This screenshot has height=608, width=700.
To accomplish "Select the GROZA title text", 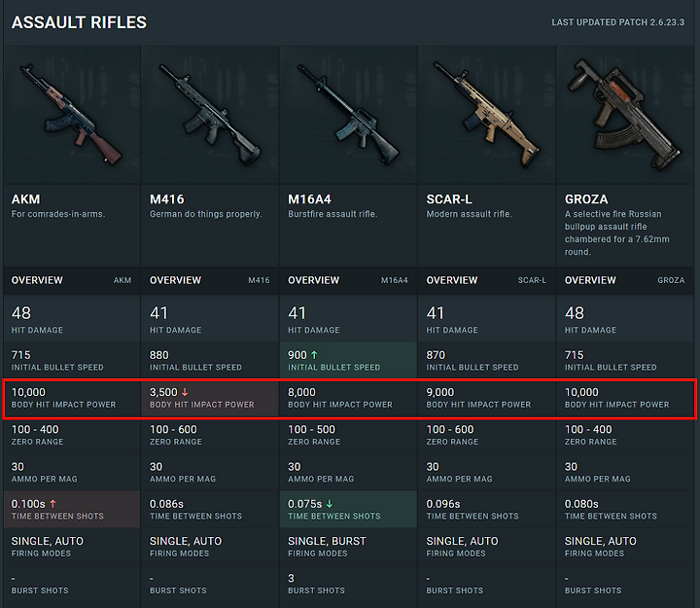I will [x=586, y=199].
